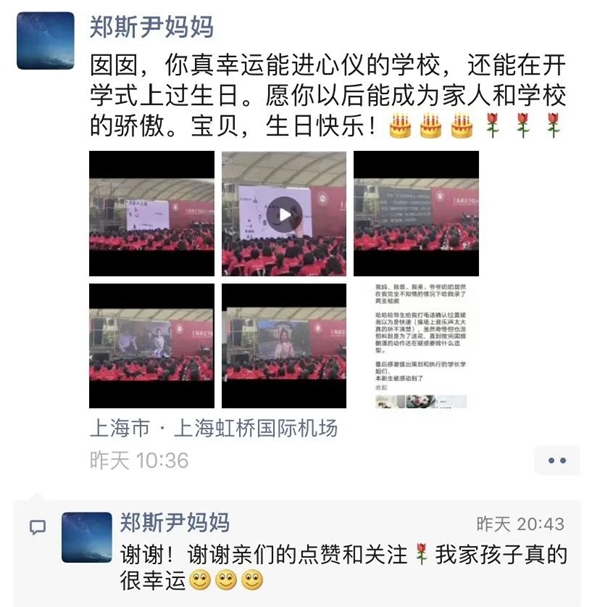Open the poster's starry-sky avatar at top
The height and width of the screenshot is (607, 600).
[x=45, y=41]
